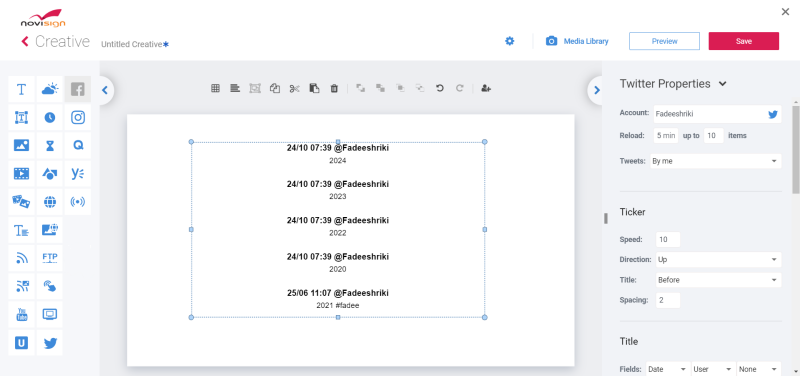Add the Weather widget

coord(49,89)
